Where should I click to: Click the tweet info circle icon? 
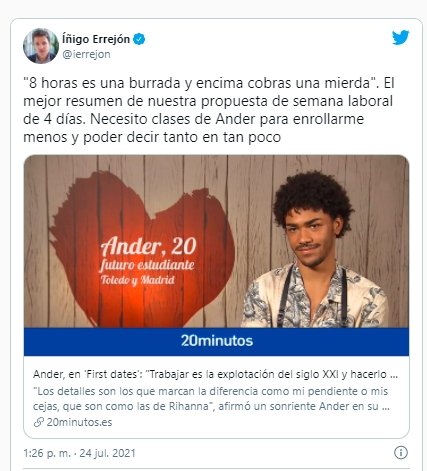coord(400,453)
